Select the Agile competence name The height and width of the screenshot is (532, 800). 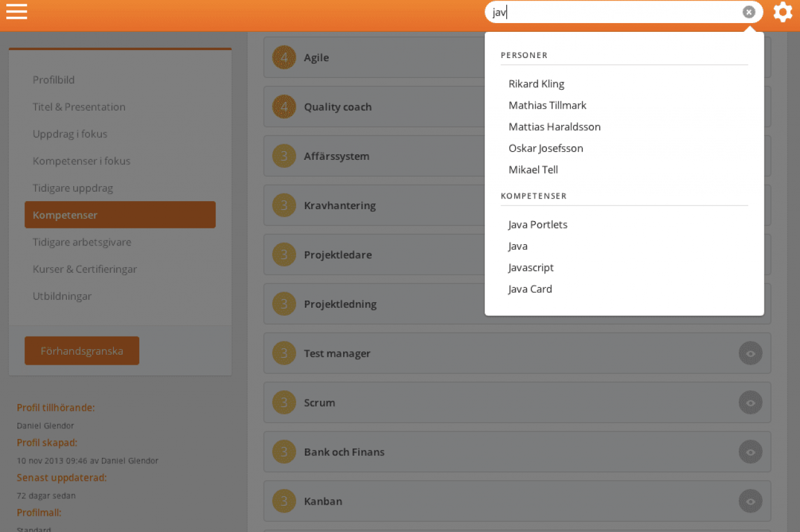pyautogui.click(x=316, y=57)
